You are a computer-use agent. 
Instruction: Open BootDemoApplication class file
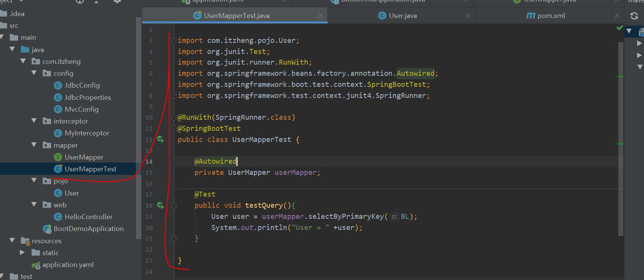point(88,229)
